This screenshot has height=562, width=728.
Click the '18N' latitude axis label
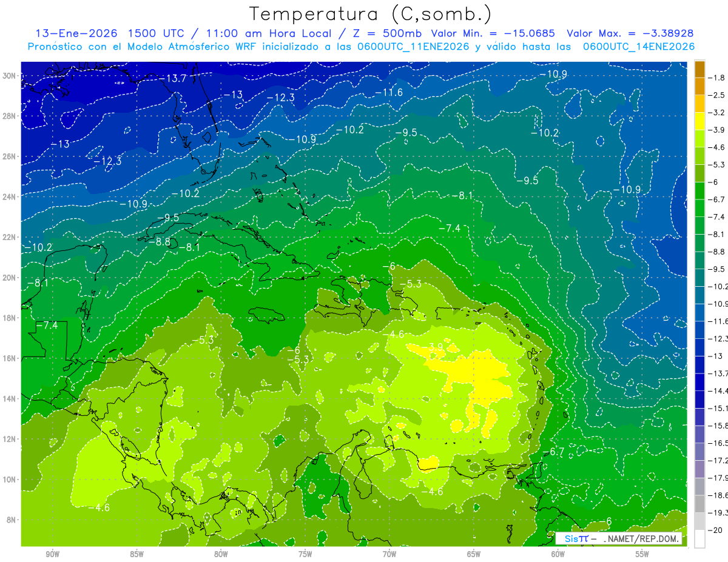9,318
